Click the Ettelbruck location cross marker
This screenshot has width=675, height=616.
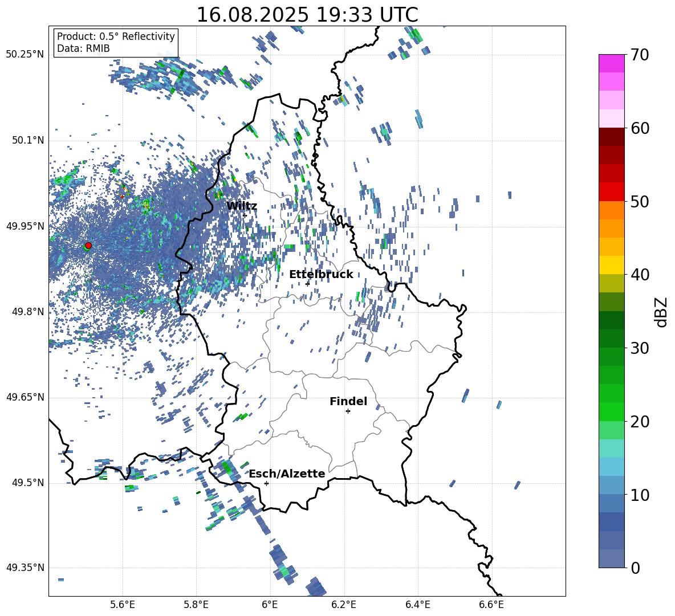(307, 284)
